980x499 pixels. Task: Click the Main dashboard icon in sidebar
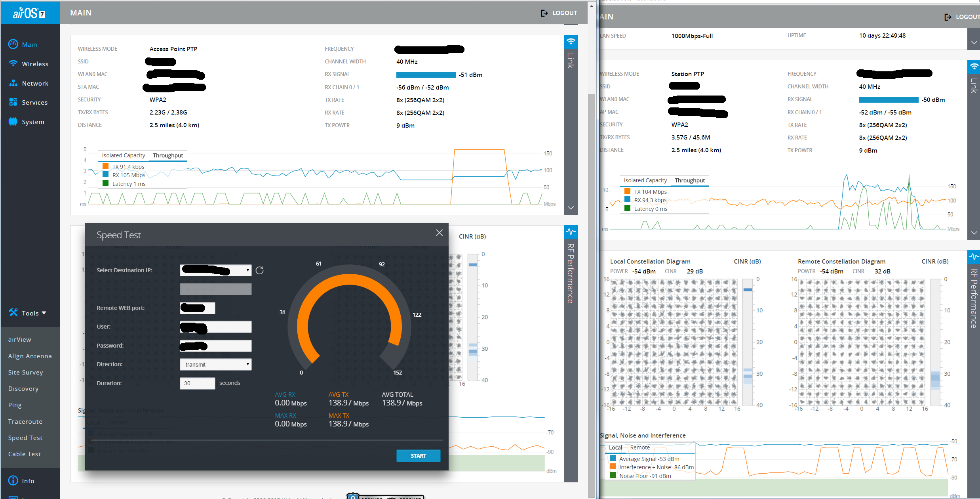click(x=13, y=44)
